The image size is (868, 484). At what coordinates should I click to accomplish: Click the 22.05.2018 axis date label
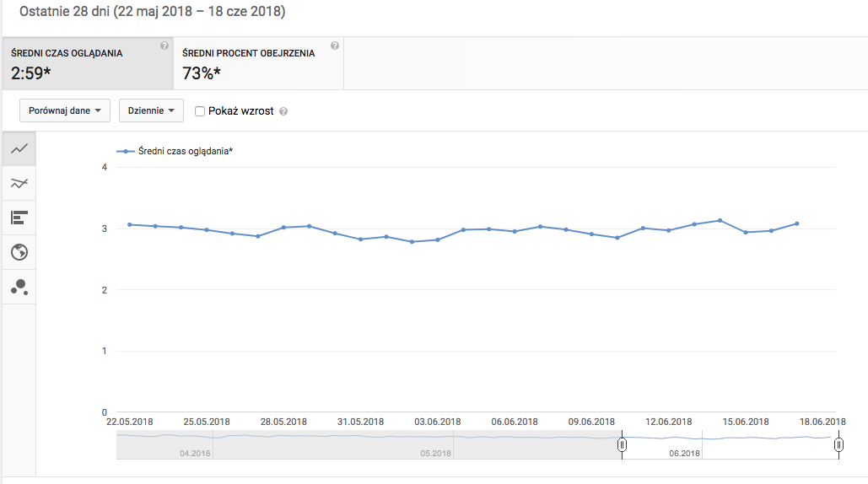pyautogui.click(x=130, y=422)
